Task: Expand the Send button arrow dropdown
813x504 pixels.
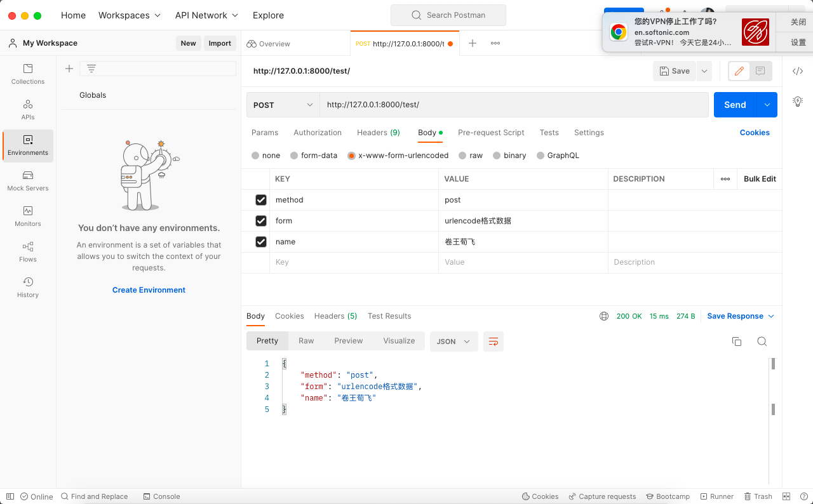Action: tap(767, 105)
